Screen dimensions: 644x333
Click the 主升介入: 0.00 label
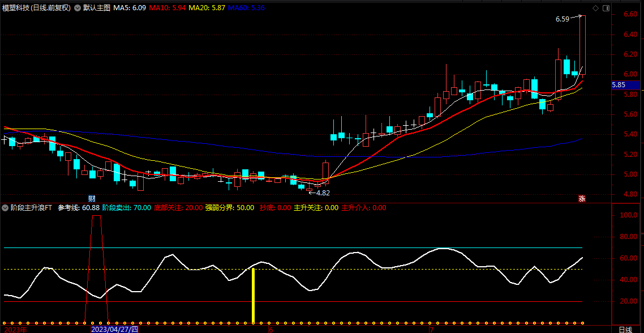[x=364, y=208]
